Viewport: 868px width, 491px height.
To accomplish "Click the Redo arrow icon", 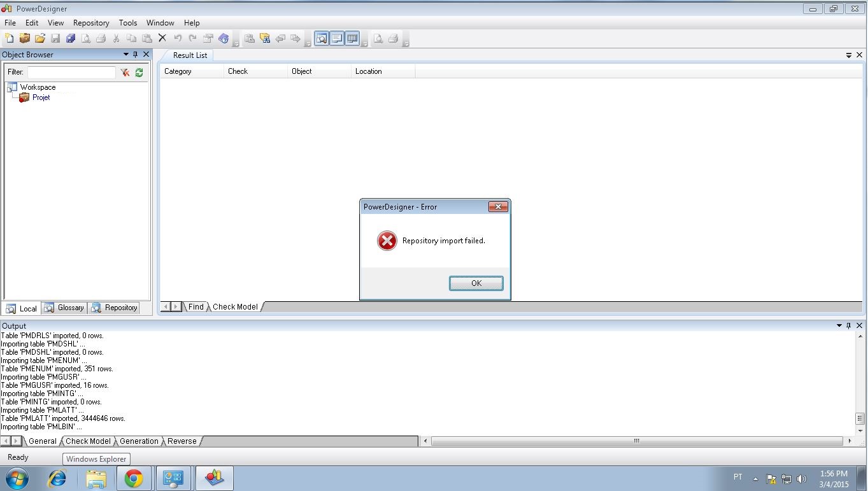I will tap(192, 38).
